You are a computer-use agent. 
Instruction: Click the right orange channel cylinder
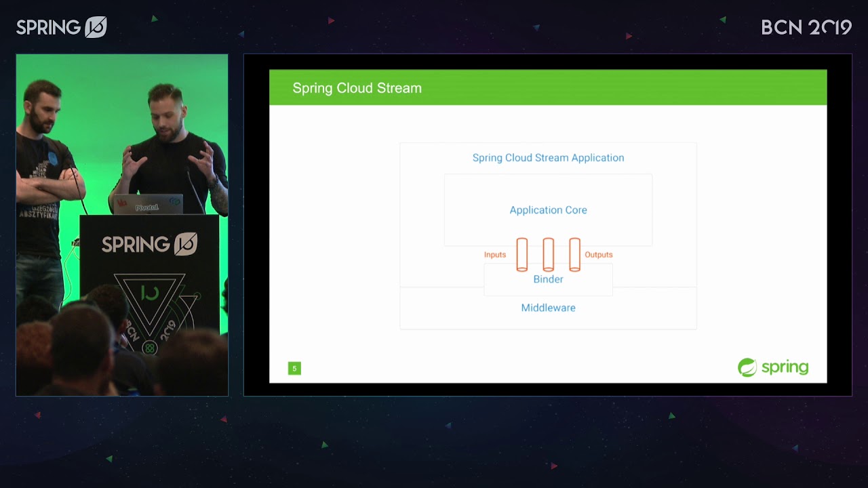[x=575, y=254]
